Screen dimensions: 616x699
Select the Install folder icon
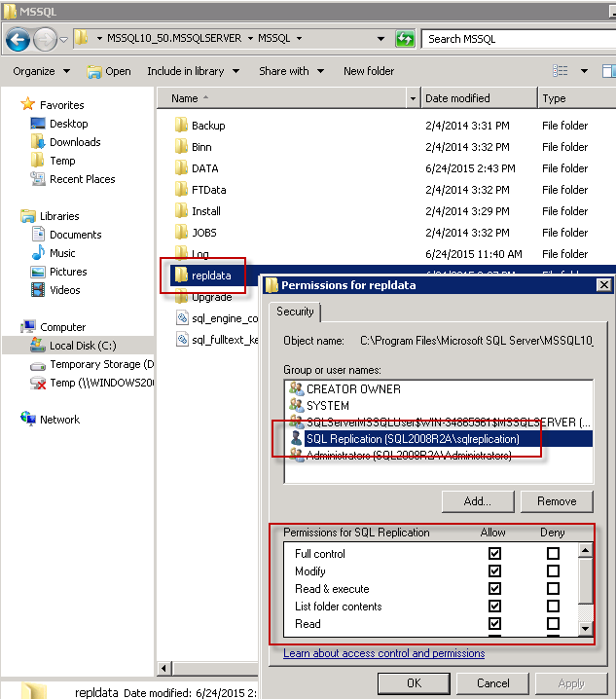181,211
